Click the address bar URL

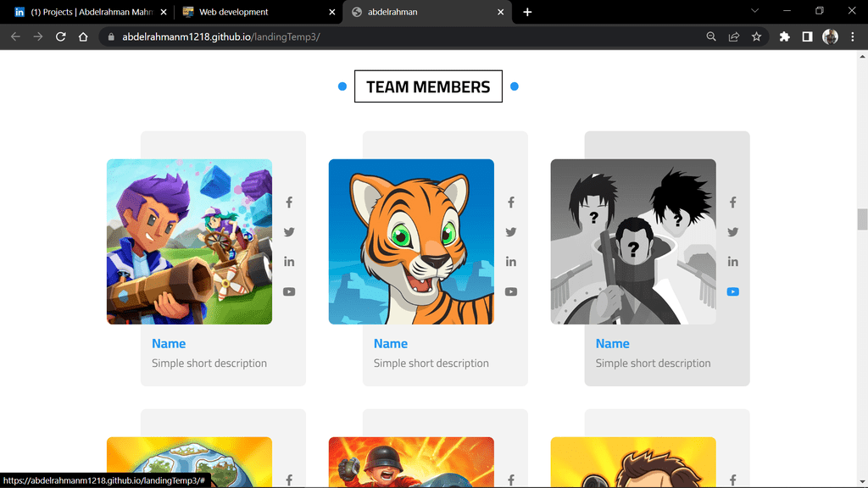(x=221, y=36)
